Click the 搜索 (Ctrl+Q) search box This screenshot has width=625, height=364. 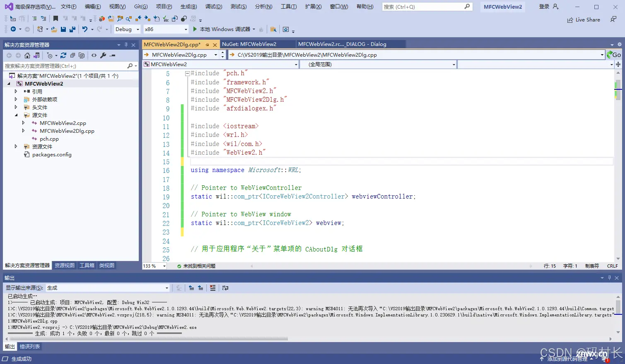pos(427,7)
